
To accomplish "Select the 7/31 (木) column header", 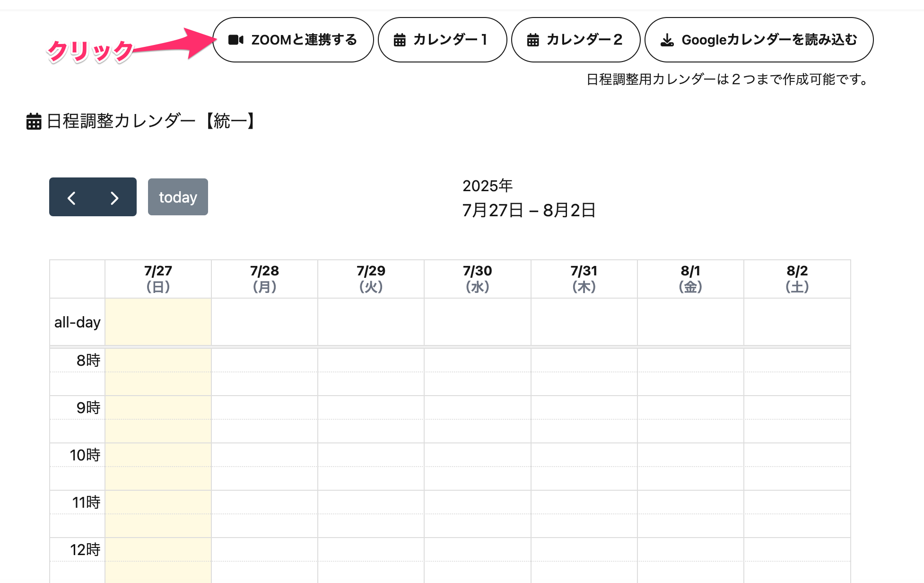I will pos(584,279).
